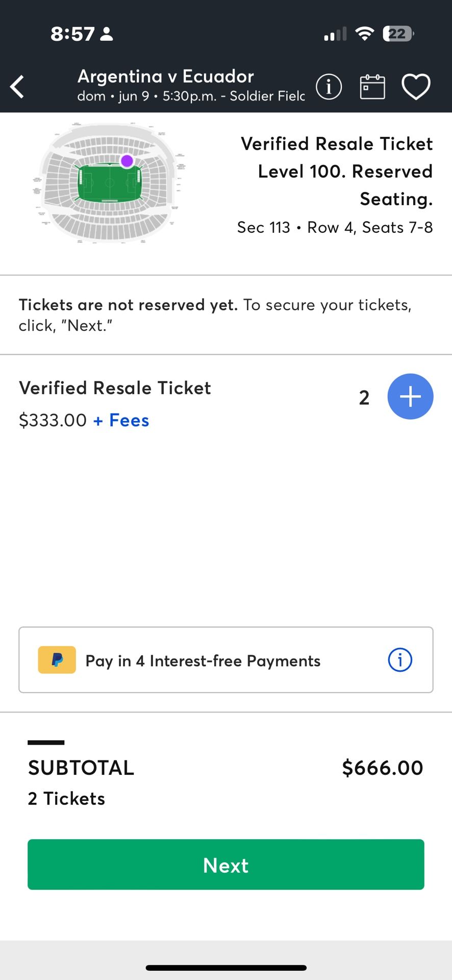
Task: Tap the ticket quantity number
Action: [364, 398]
